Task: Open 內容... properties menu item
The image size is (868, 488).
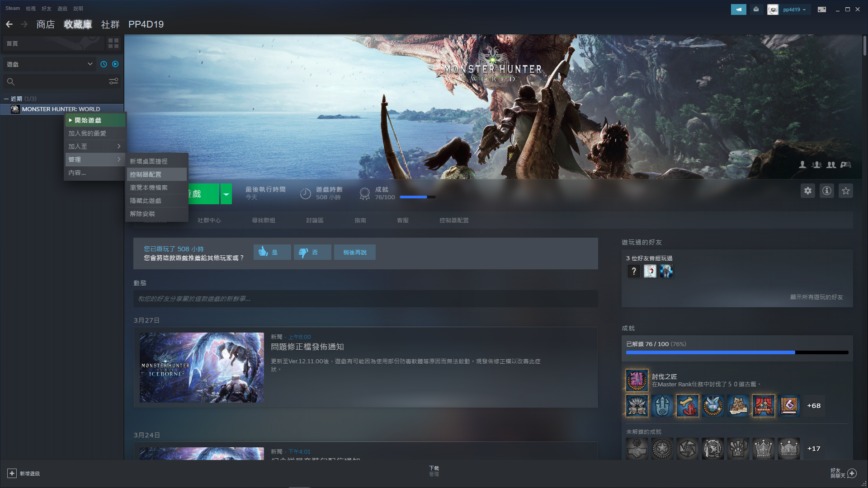Action: pos(95,173)
